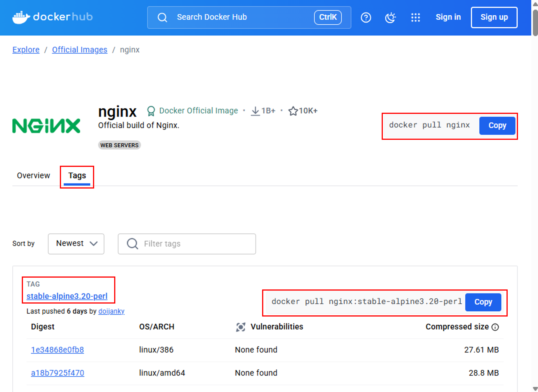
Task: Switch to the Overview tab
Action: point(33,176)
